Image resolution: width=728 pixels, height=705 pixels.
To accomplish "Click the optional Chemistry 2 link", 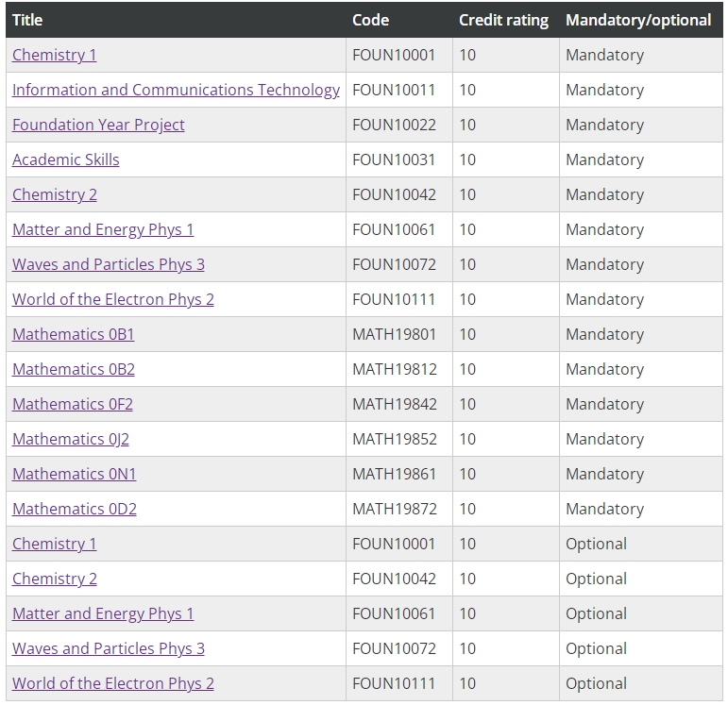I will [x=55, y=579].
